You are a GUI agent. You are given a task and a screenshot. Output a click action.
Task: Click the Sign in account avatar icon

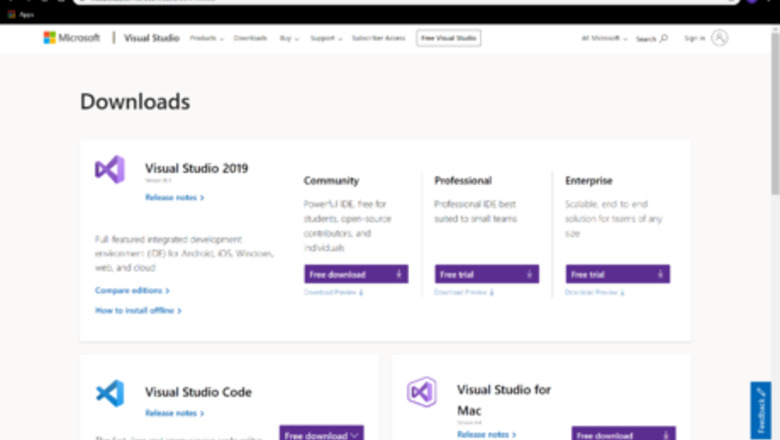(x=719, y=38)
